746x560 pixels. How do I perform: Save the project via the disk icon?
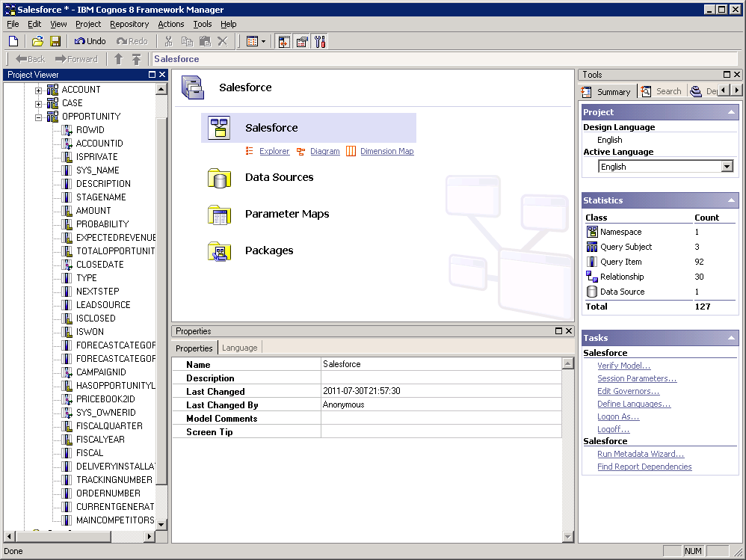[55, 41]
